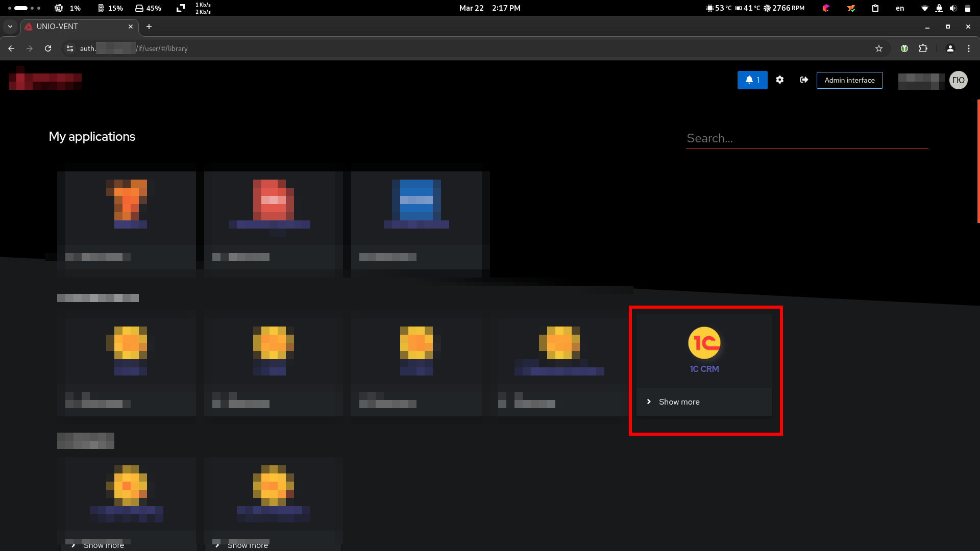
Task: Open the 1C CRM application icon
Action: pos(704,343)
